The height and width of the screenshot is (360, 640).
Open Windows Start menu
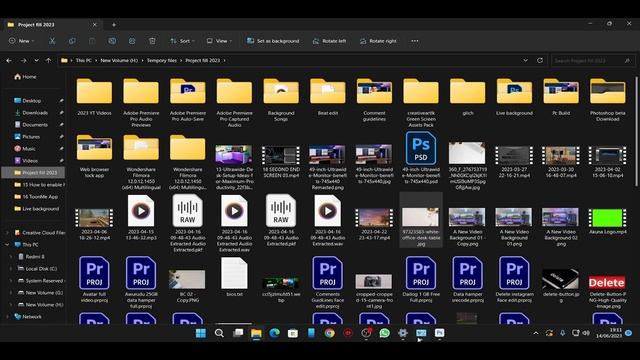(x=201, y=333)
